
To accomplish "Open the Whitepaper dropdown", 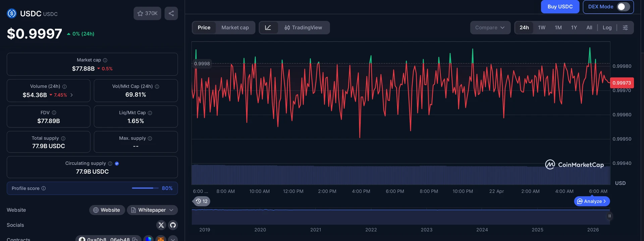I will (x=152, y=210).
